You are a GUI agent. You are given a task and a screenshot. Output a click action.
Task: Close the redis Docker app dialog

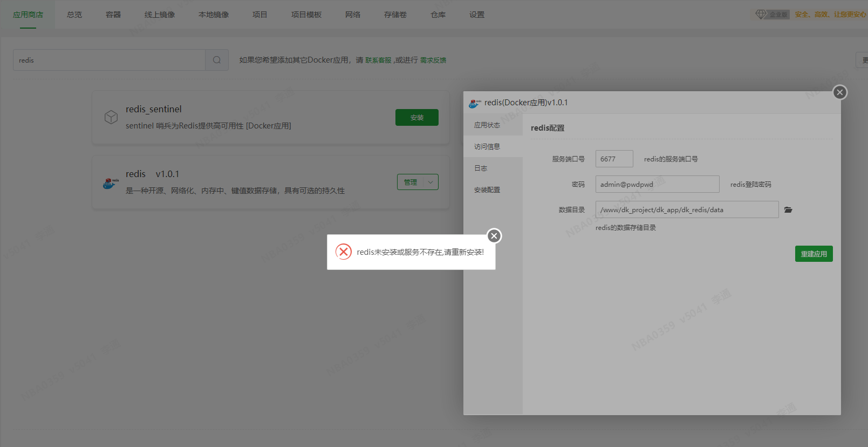tap(840, 92)
